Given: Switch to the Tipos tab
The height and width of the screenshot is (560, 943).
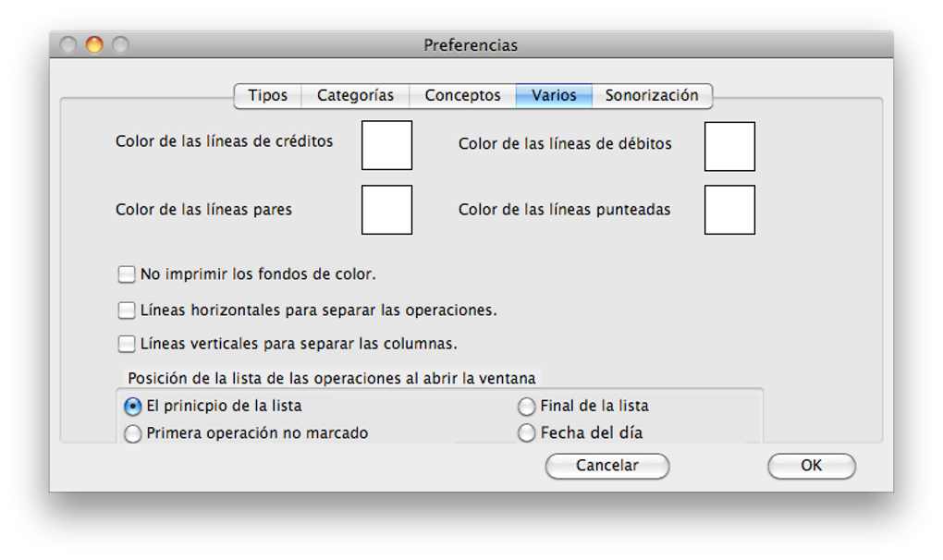Looking at the screenshot, I should 267,95.
